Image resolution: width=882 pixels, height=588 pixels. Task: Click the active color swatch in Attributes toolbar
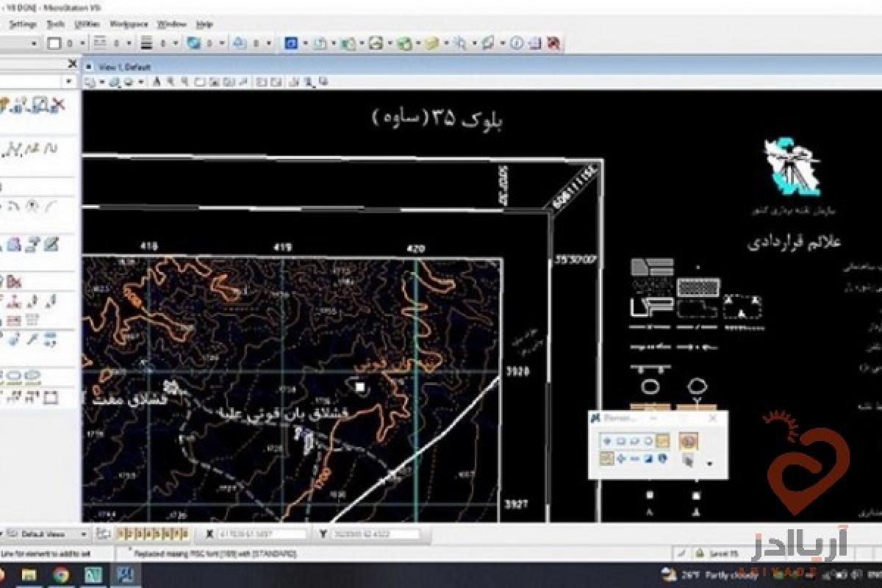(x=54, y=43)
